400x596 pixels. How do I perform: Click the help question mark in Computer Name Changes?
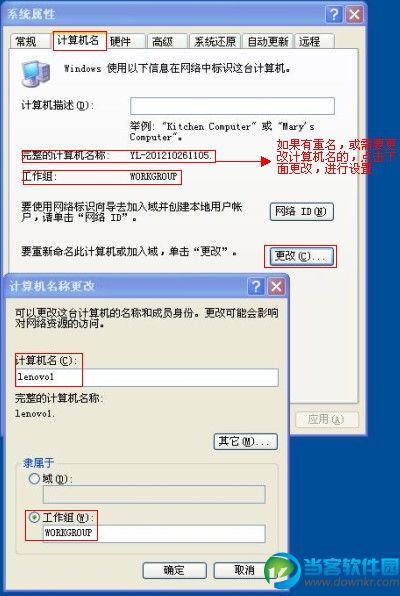click(x=256, y=287)
